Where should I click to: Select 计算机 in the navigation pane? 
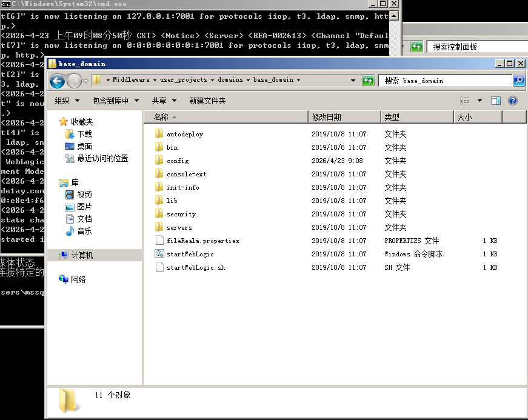[82, 256]
